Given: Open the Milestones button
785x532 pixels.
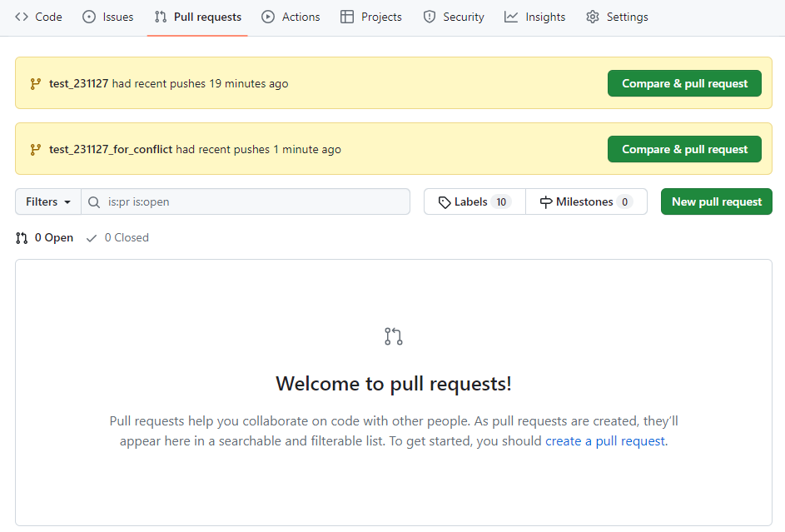Looking at the screenshot, I should (586, 201).
